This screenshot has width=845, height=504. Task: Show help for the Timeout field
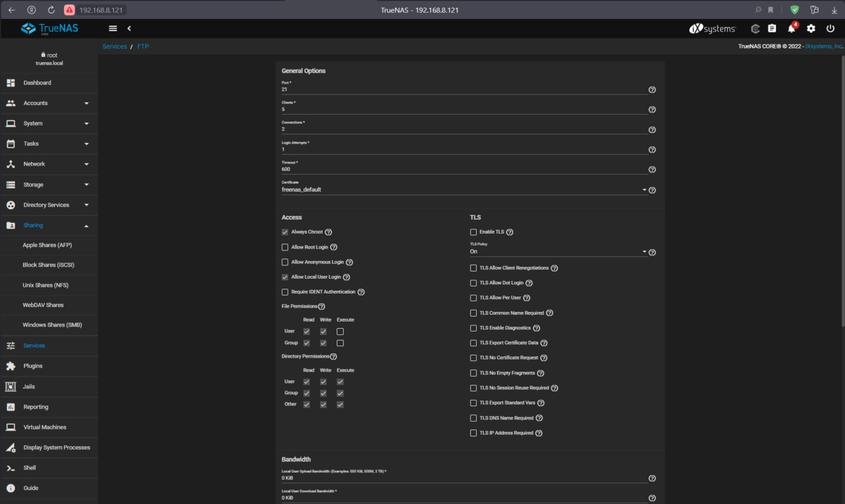tap(652, 170)
